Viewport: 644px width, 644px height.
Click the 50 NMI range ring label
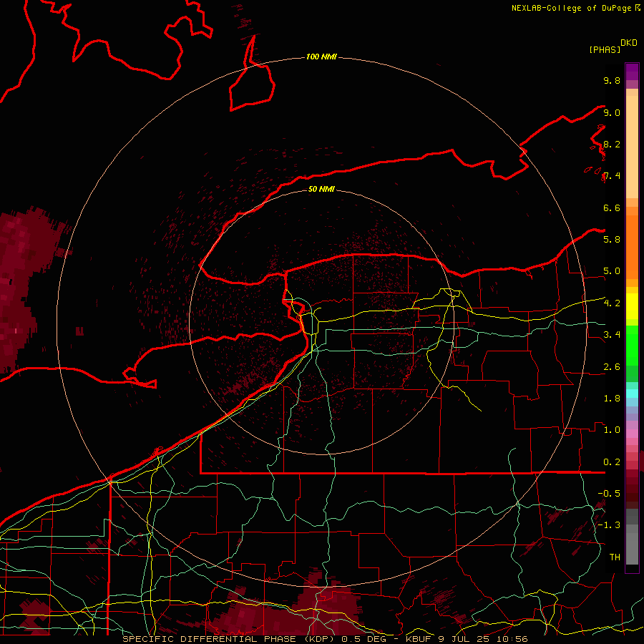[x=321, y=189]
